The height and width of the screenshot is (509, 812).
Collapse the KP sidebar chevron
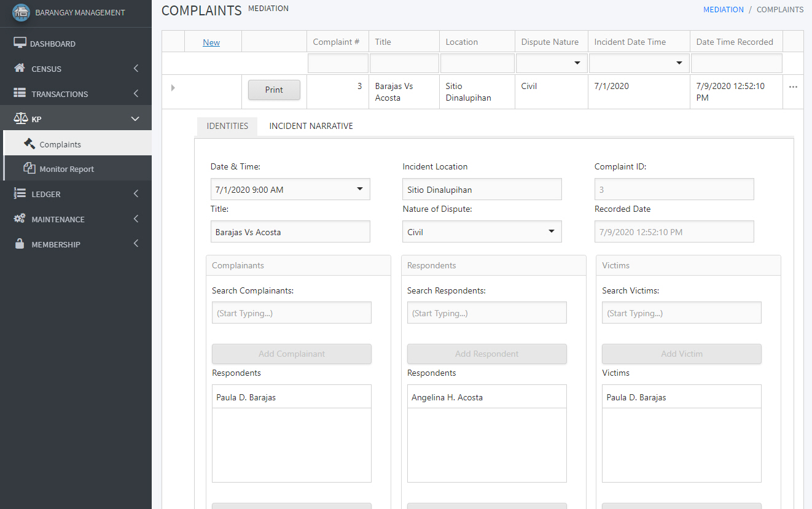pos(136,119)
